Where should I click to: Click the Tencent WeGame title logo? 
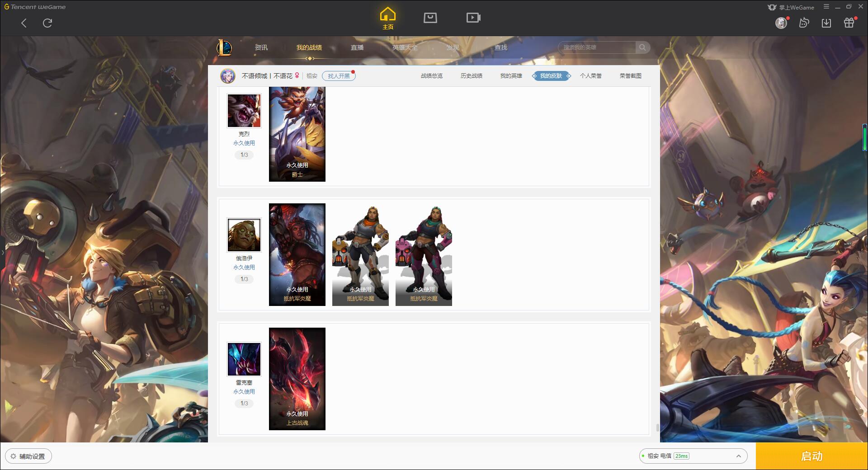pos(35,7)
